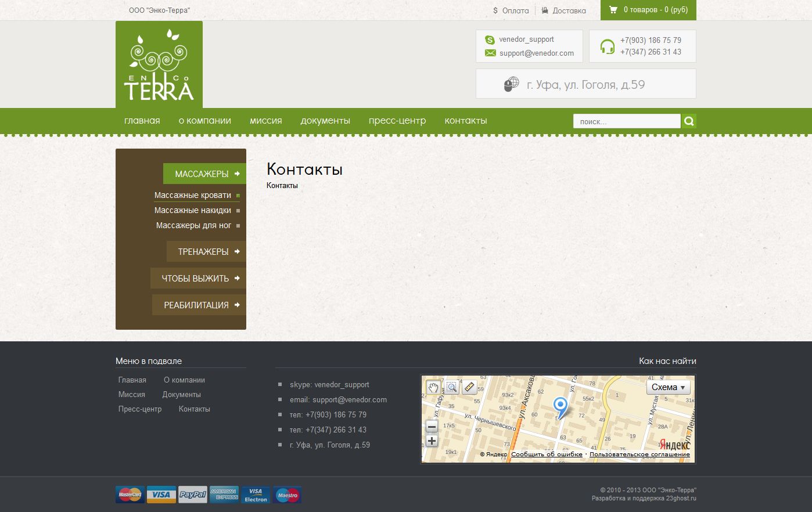The height and width of the screenshot is (512, 812).
Task: Click the header address г. Уфа, ул. Гоголя
Action: click(585, 84)
